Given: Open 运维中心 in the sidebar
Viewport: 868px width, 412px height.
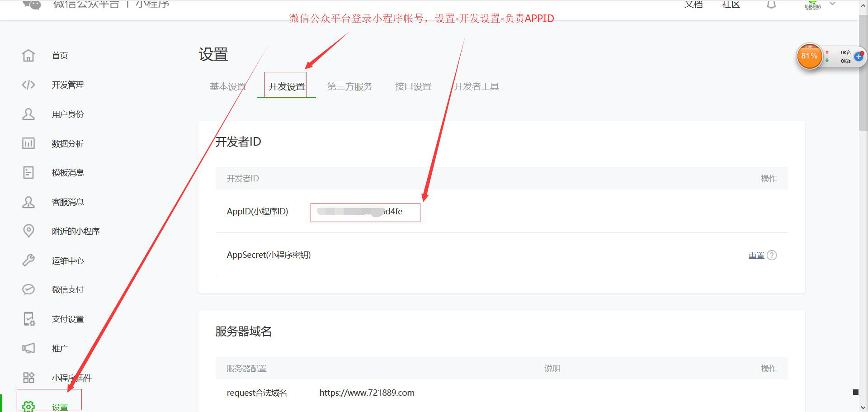Looking at the screenshot, I should point(68,261).
